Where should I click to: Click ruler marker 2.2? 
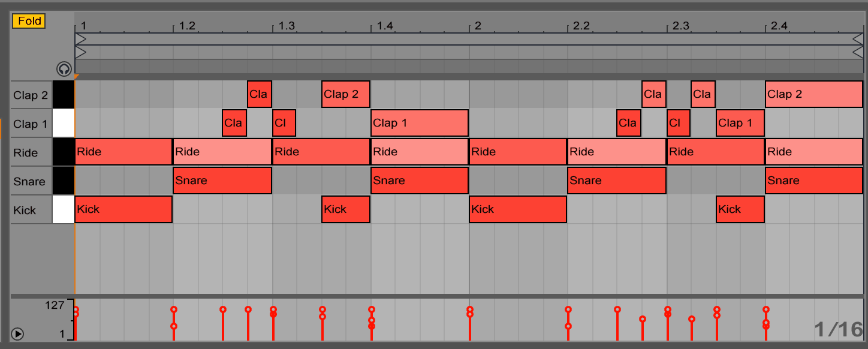(x=581, y=26)
